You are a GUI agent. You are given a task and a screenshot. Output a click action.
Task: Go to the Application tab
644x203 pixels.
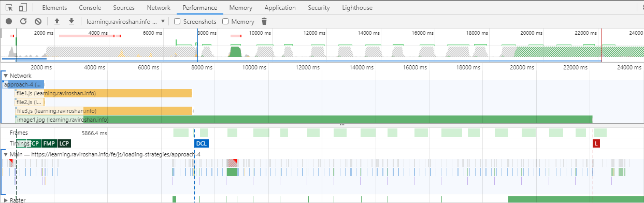point(280,8)
